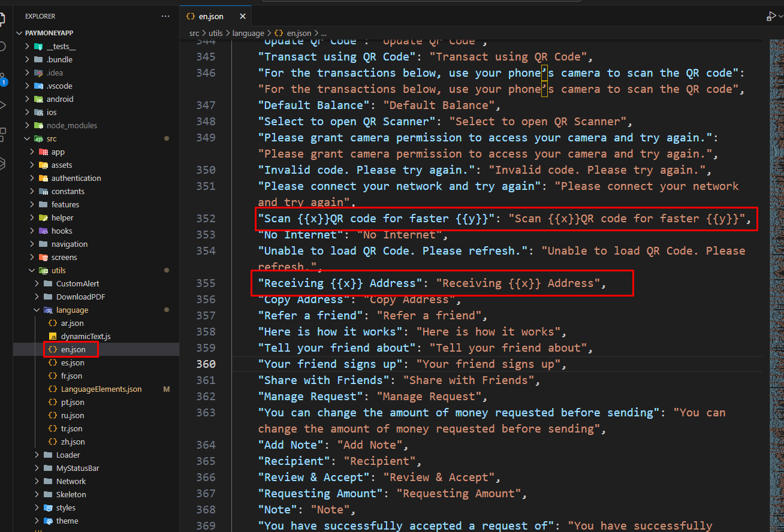The image size is (784, 532).
Task: Open the Explorer view in activity bar
Action: pos(4,17)
